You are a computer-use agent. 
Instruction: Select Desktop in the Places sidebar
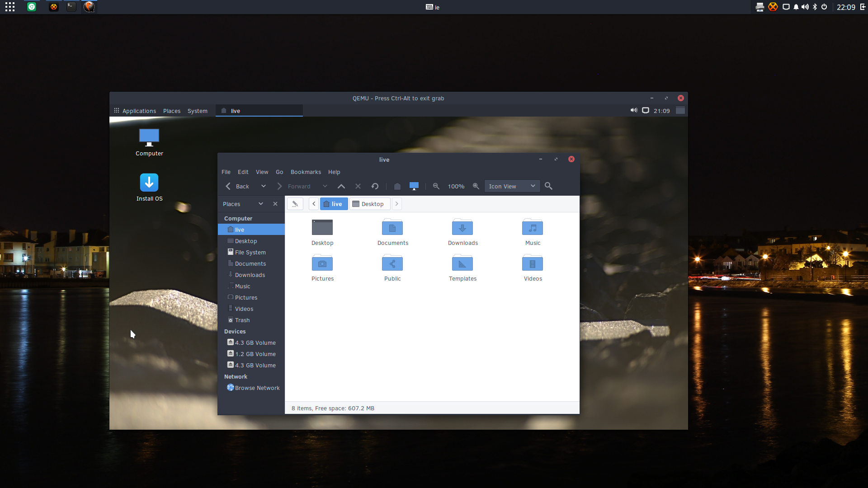251,241
